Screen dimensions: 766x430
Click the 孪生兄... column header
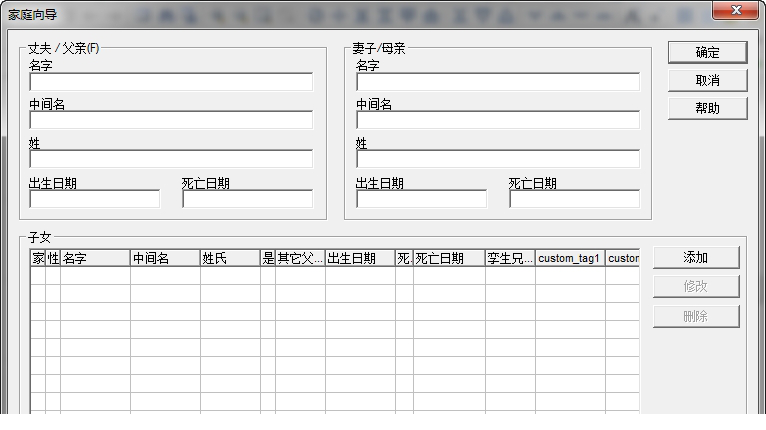coord(511,258)
